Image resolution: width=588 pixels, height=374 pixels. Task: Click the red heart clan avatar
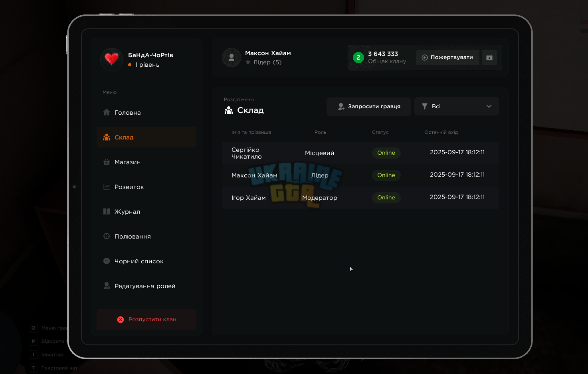tap(111, 59)
